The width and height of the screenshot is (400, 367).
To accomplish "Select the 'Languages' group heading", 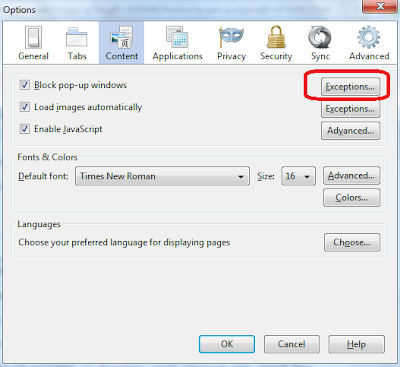I will [x=39, y=224].
